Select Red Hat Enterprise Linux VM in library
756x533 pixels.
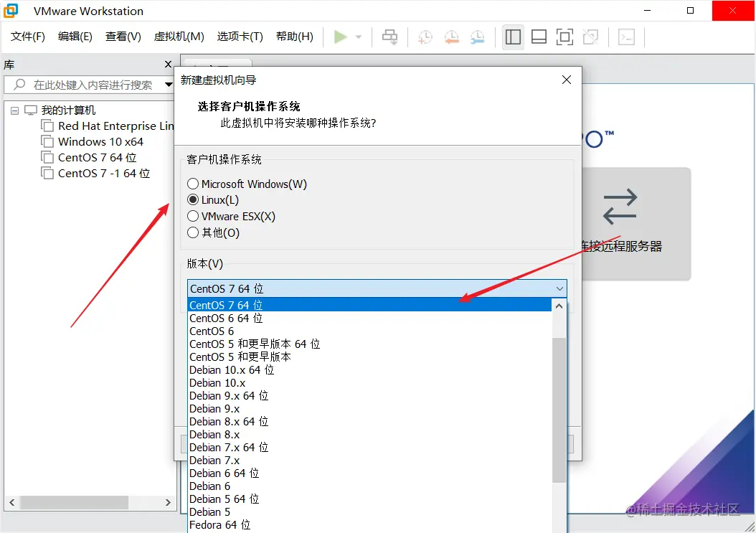(108, 126)
